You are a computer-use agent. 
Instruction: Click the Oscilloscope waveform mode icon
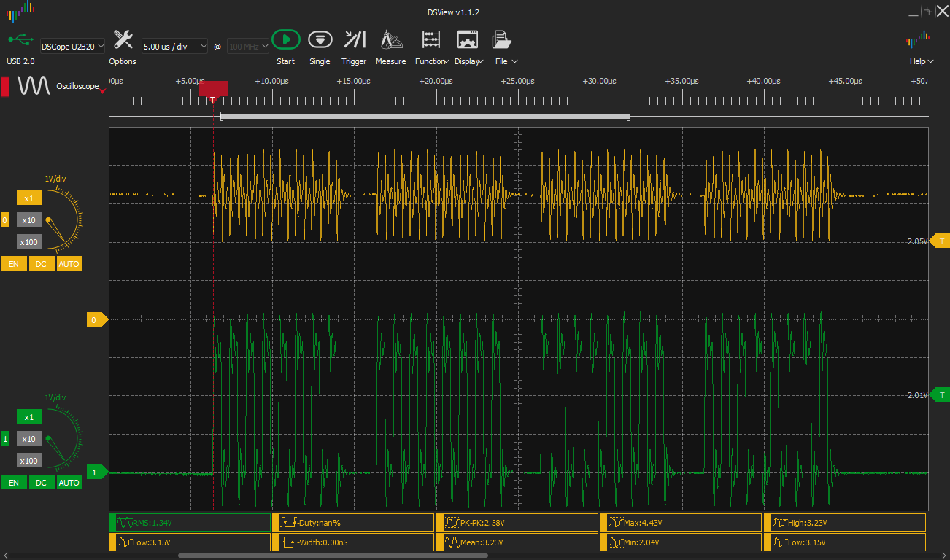point(34,86)
